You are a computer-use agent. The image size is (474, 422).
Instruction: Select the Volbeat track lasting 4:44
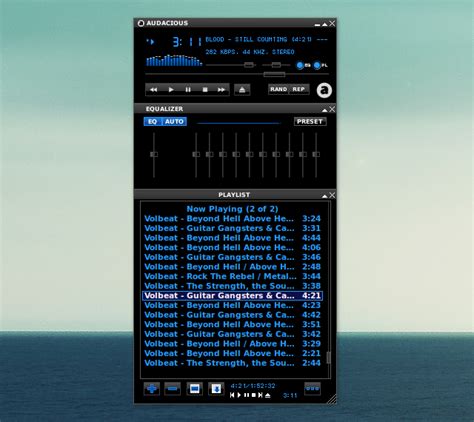[232, 238]
